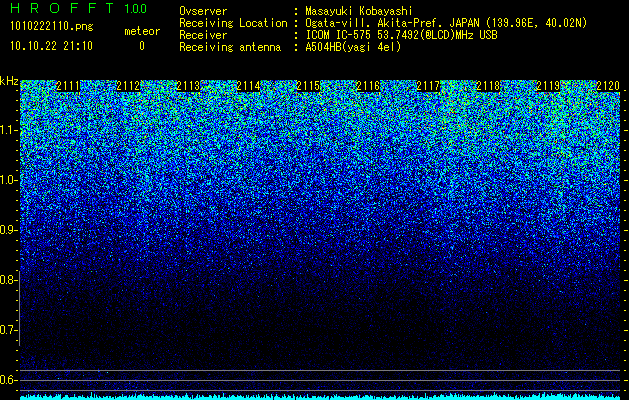The height and width of the screenshot is (400, 629).
Task: Click the 2120 time marker
Action: tap(608, 86)
